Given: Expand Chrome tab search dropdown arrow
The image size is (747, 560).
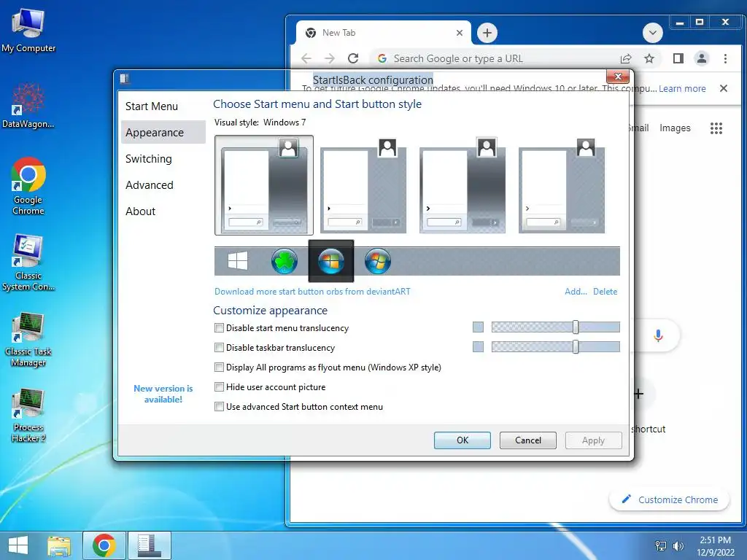Looking at the screenshot, I should click(x=653, y=33).
